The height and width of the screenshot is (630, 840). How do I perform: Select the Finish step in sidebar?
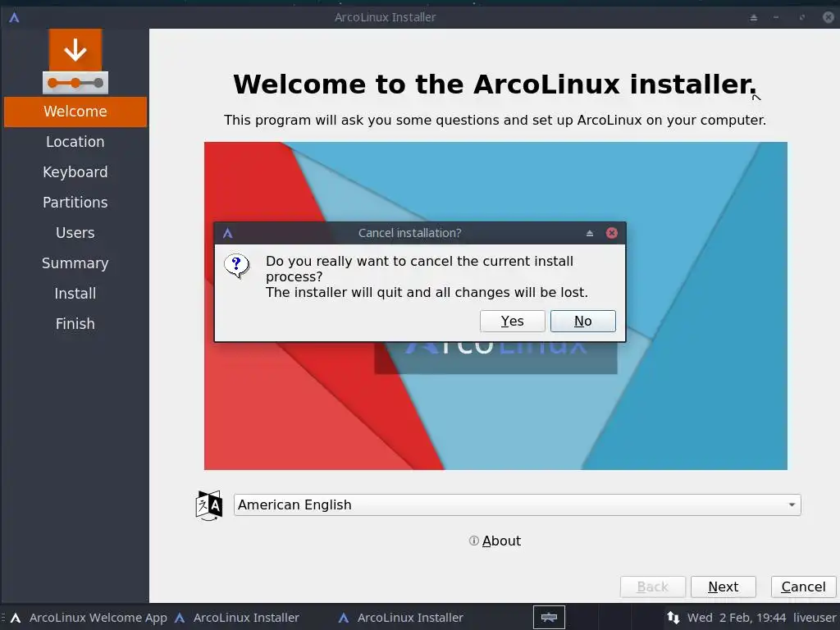pos(75,324)
